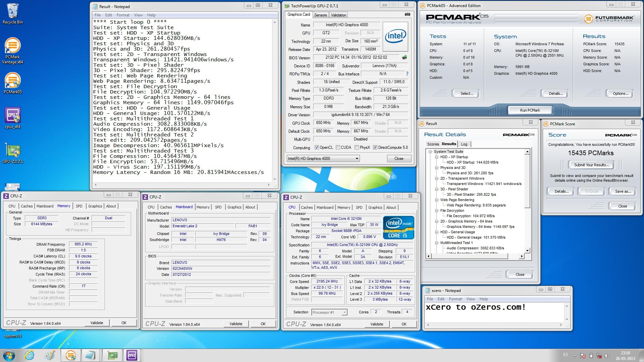This screenshot has height=362, width=644.
Task: Click the Intel Core i5 badge in CPU-Z
Action: 398,228
